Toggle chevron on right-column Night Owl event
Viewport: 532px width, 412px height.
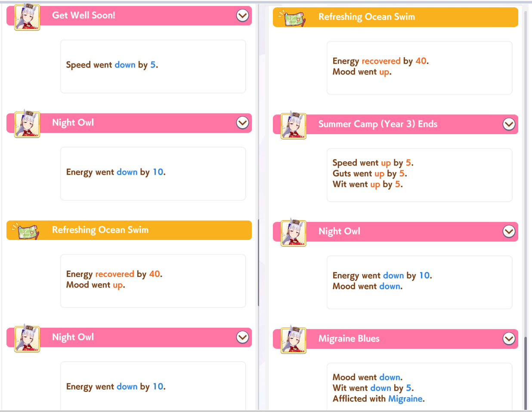[509, 232]
